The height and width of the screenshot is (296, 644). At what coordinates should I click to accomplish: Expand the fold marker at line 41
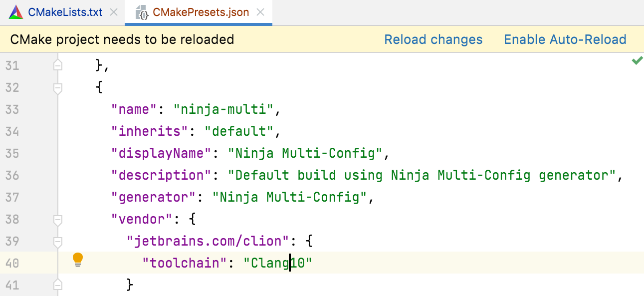pyautogui.click(x=57, y=284)
